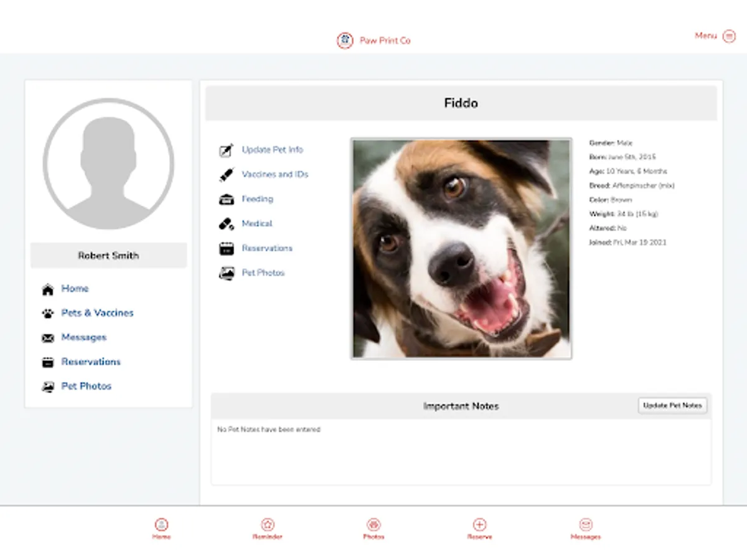The image size is (747, 560).
Task: Open Reservations using the calendar icon
Action: tap(226, 248)
